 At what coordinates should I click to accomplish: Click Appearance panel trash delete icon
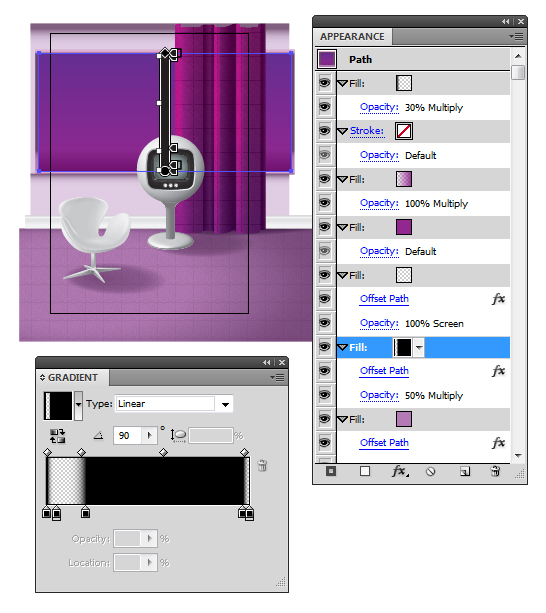tap(495, 471)
